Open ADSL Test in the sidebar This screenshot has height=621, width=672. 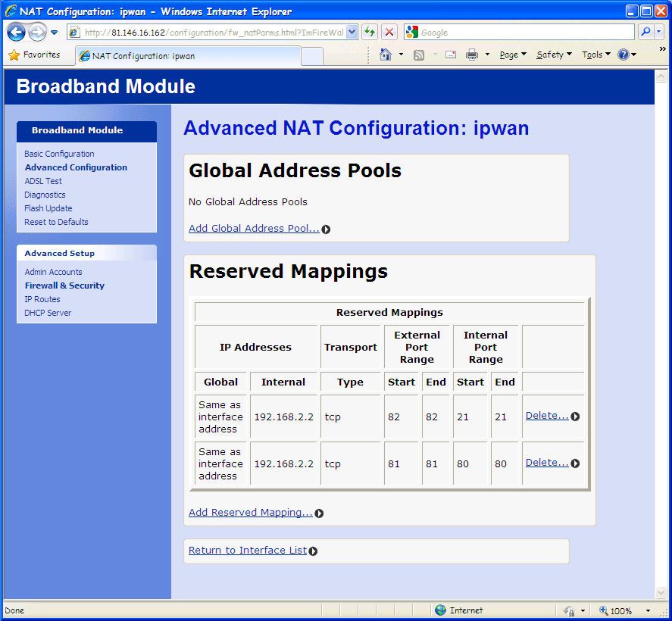click(43, 181)
